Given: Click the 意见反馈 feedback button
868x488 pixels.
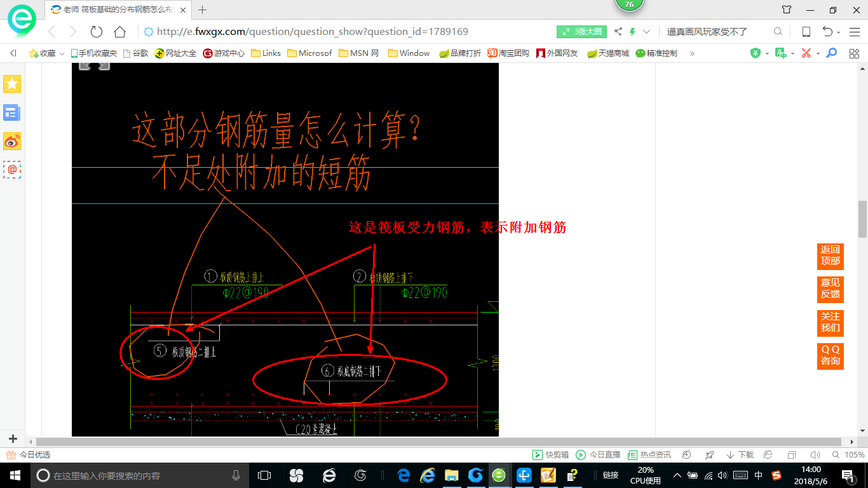Looking at the screenshot, I should (830, 288).
